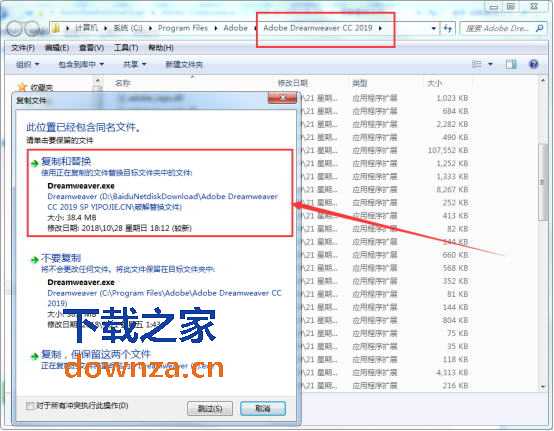The height and width of the screenshot is (431, 554).
Task: Select the file row sized 107,552 KB
Action: click(384, 150)
